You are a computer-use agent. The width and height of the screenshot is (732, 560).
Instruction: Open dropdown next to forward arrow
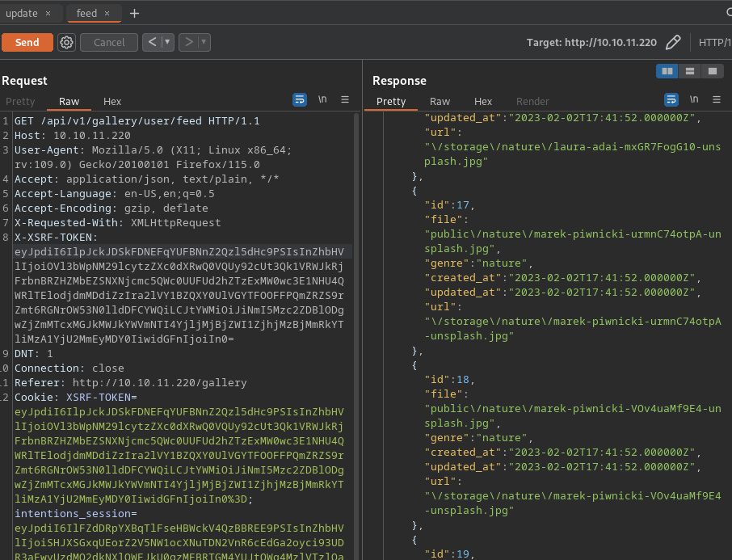tap(204, 42)
